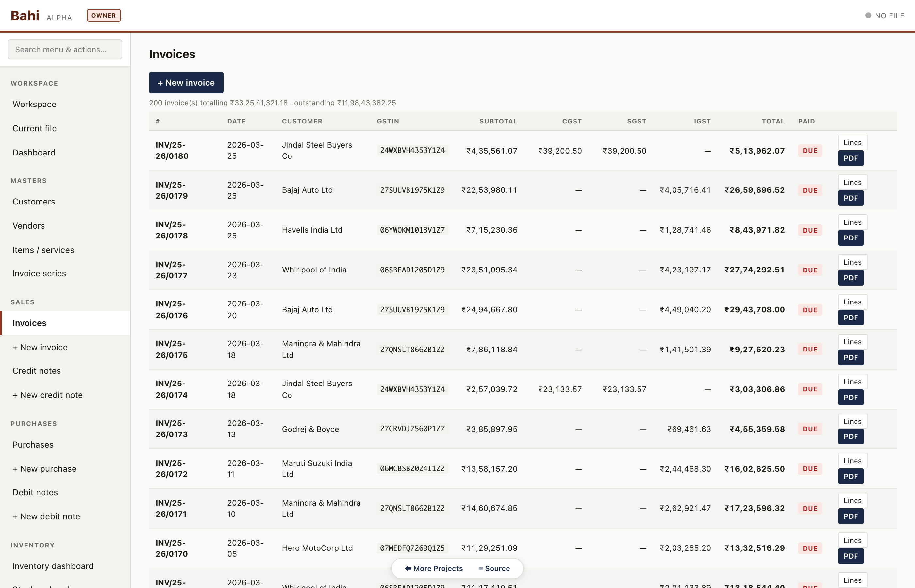Open PDF for invoice INV/25-26/0180

pyautogui.click(x=851, y=158)
